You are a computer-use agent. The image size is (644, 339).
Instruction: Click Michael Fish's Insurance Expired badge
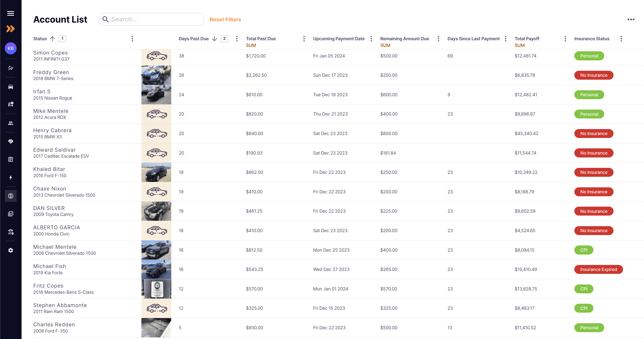598,269
